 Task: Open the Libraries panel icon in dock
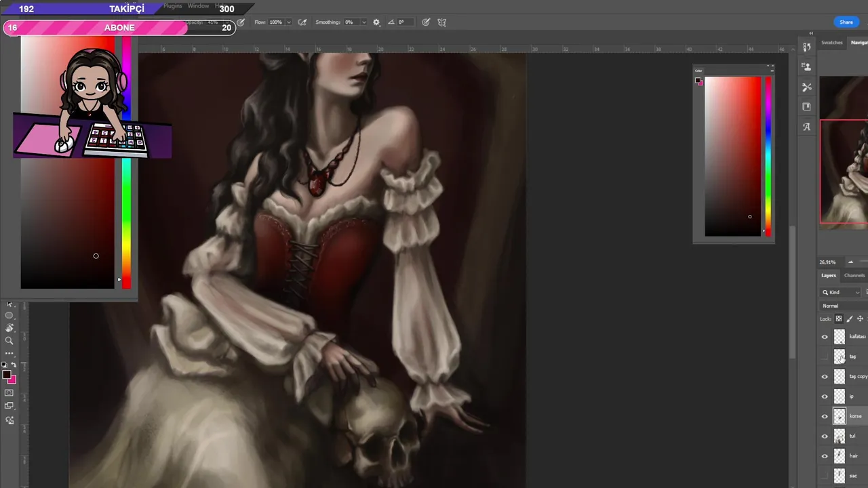click(x=807, y=106)
